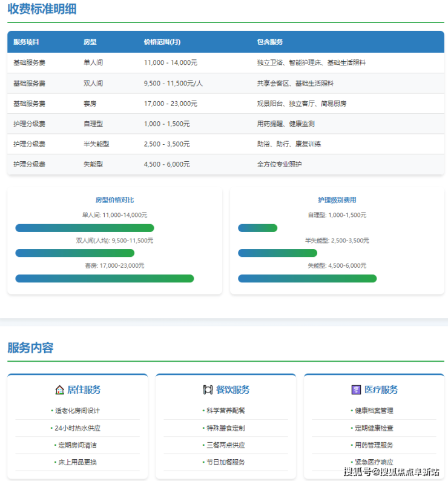Click the 包含服务 column header

click(269, 42)
